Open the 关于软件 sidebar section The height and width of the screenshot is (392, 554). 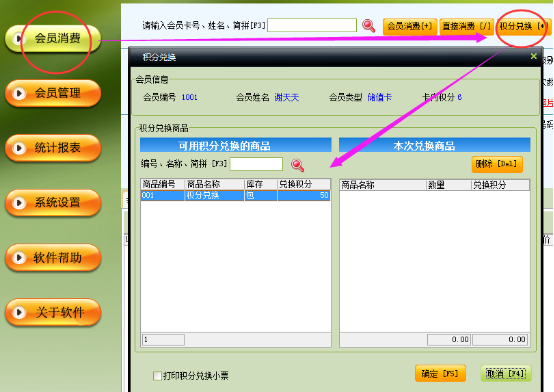[53, 312]
